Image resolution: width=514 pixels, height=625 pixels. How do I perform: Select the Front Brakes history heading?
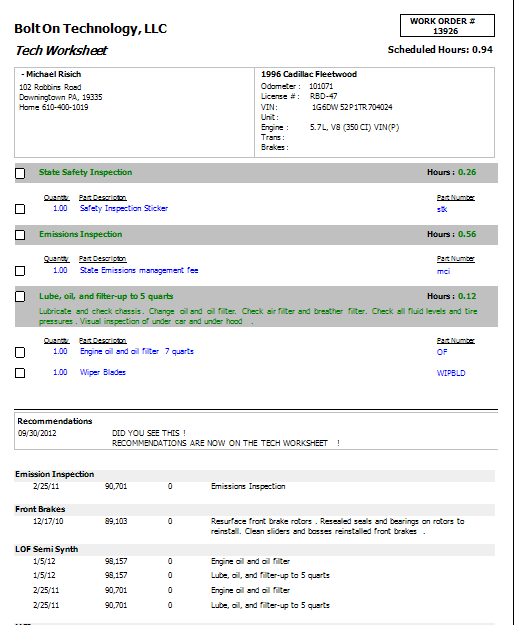pyautogui.click(x=40, y=509)
